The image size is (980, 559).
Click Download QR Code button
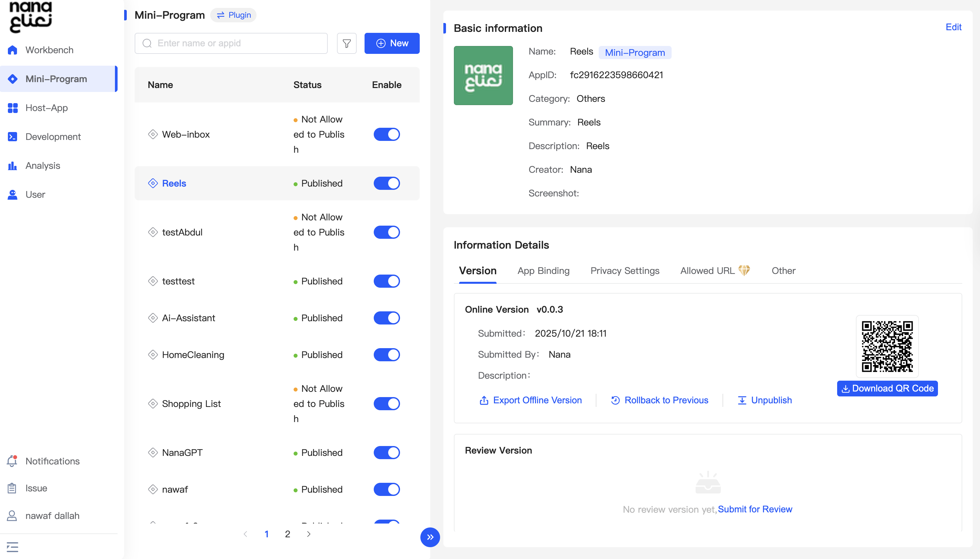[x=887, y=388]
